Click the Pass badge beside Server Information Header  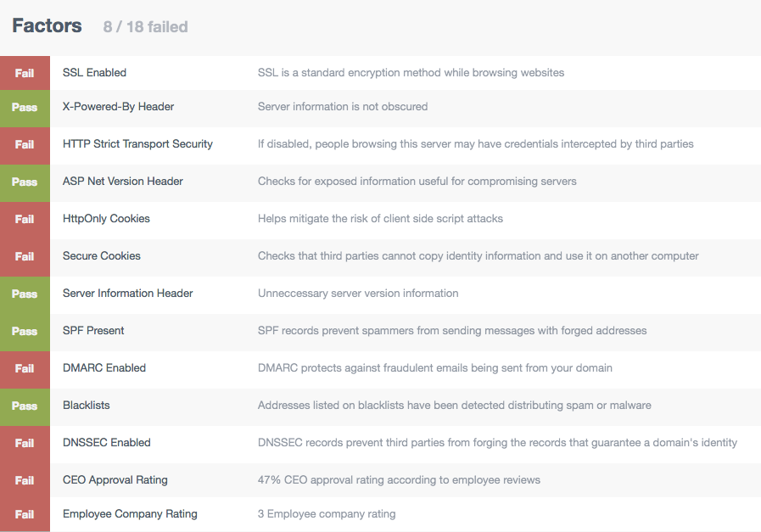(25, 294)
